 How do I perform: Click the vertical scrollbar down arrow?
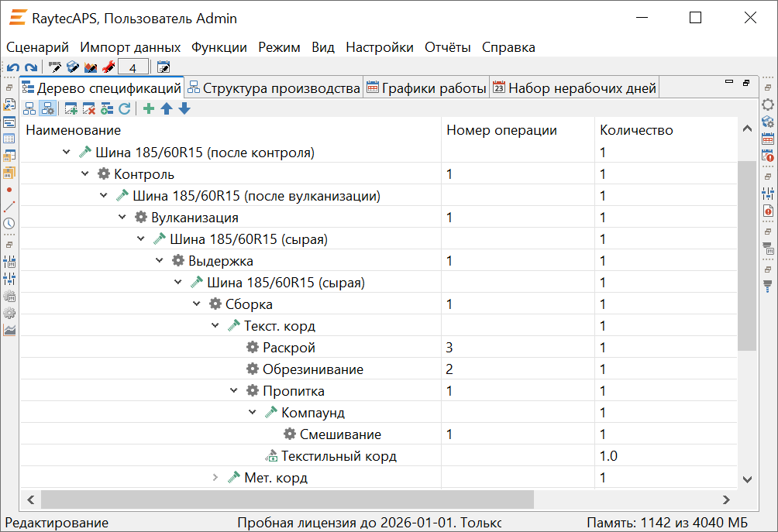[x=747, y=479]
